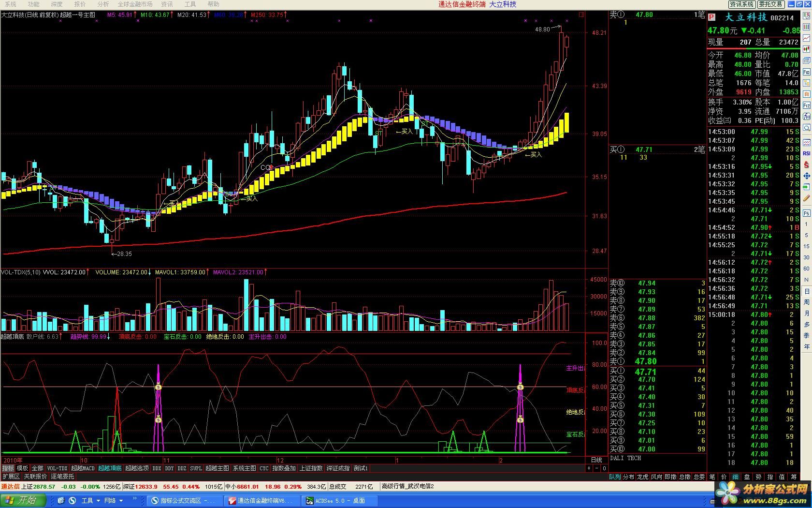Select the 指数叠加 tab
This screenshot has width=812, height=508.
284,468
